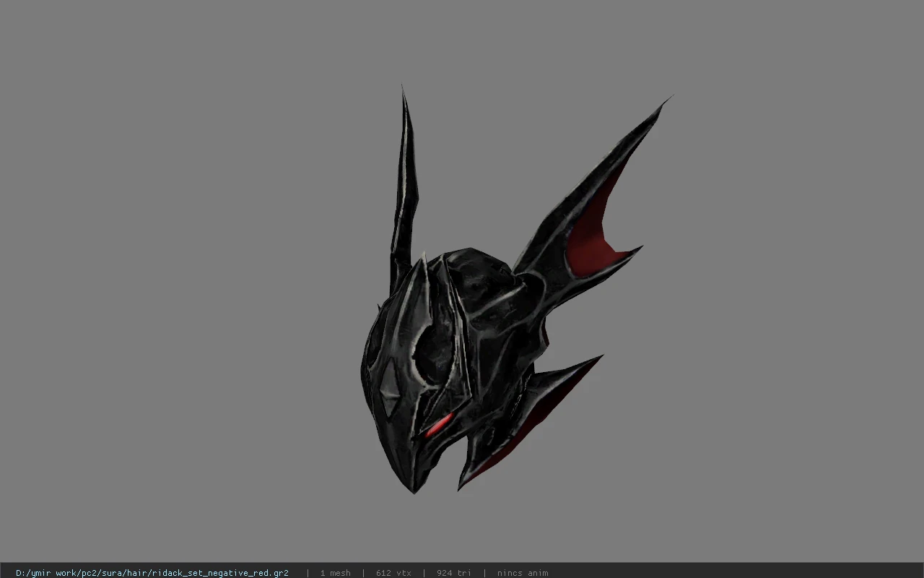Screen dimensions: 924x578
Task: Click the glowing red eye slit
Action: coord(438,426)
